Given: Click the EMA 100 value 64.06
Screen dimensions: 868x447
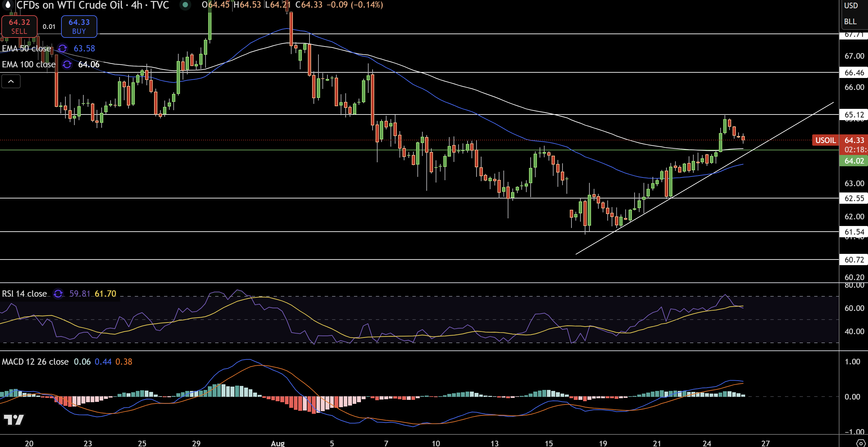Looking at the screenshot, I should [x=89, y=64].
